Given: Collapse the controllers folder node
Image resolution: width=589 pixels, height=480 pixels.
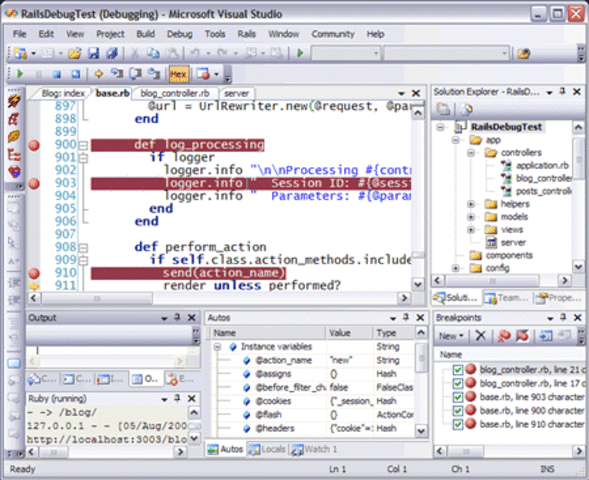Looking at the screenshot, I should 470,153.
